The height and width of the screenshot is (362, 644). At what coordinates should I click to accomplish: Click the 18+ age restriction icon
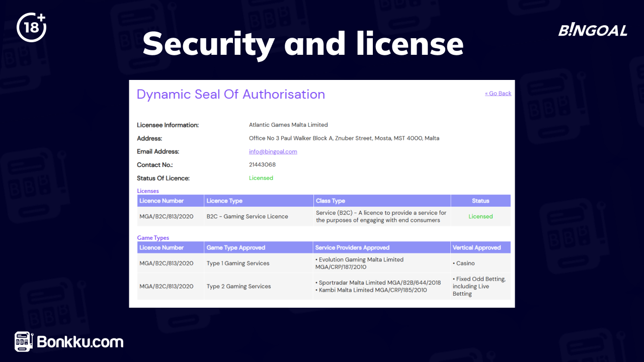coord(31,27)
